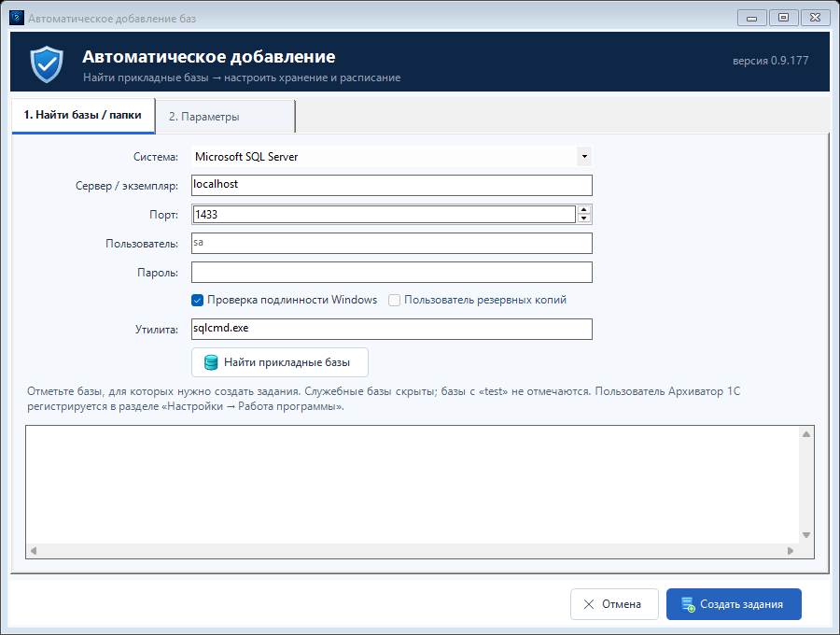Click the Отмена button

click(614, 604)
